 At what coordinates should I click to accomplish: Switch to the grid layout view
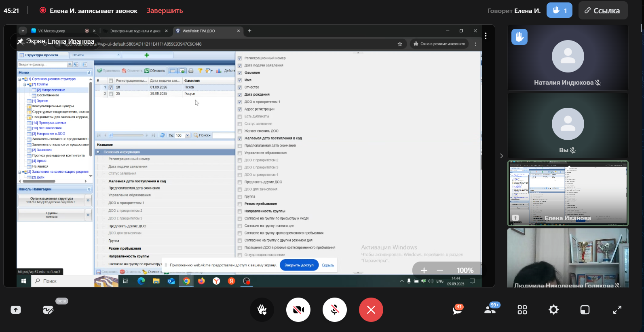click(x=522, y=310)
